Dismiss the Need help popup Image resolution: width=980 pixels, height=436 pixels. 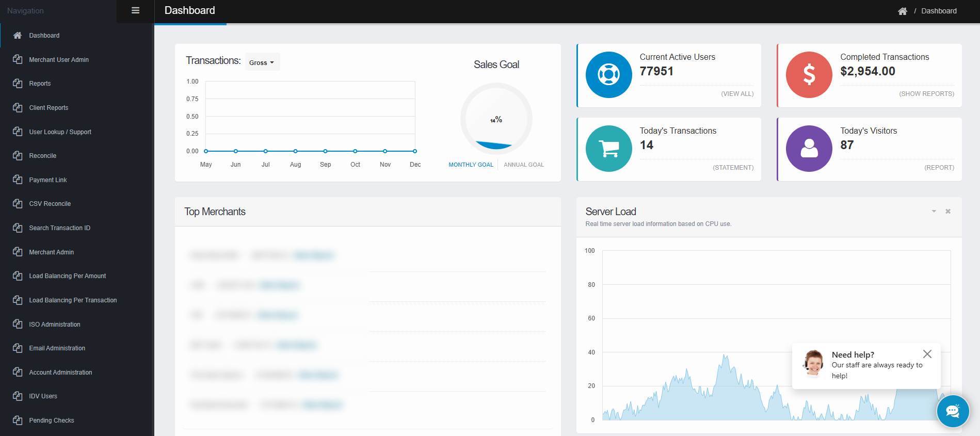pos(927,354)
